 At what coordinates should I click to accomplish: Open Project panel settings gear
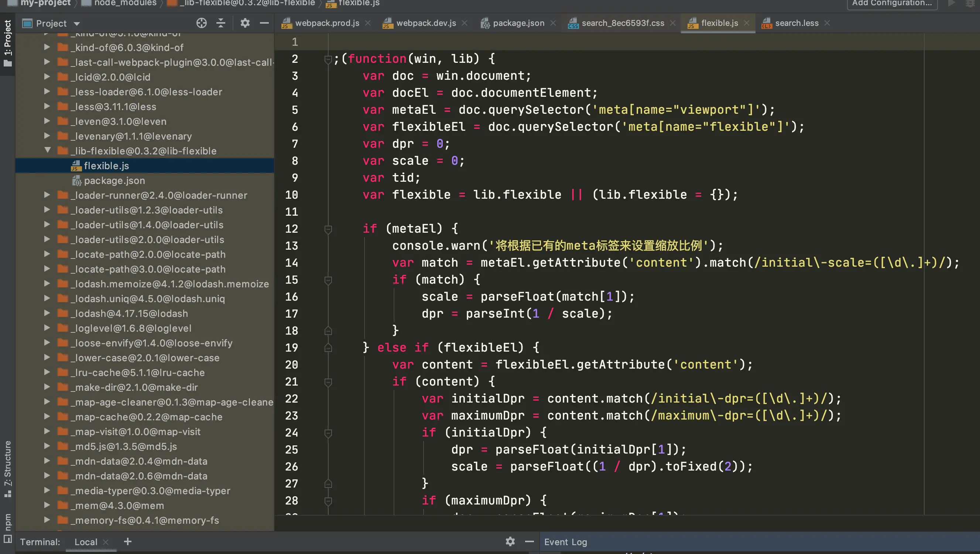[x=245, y=23]
